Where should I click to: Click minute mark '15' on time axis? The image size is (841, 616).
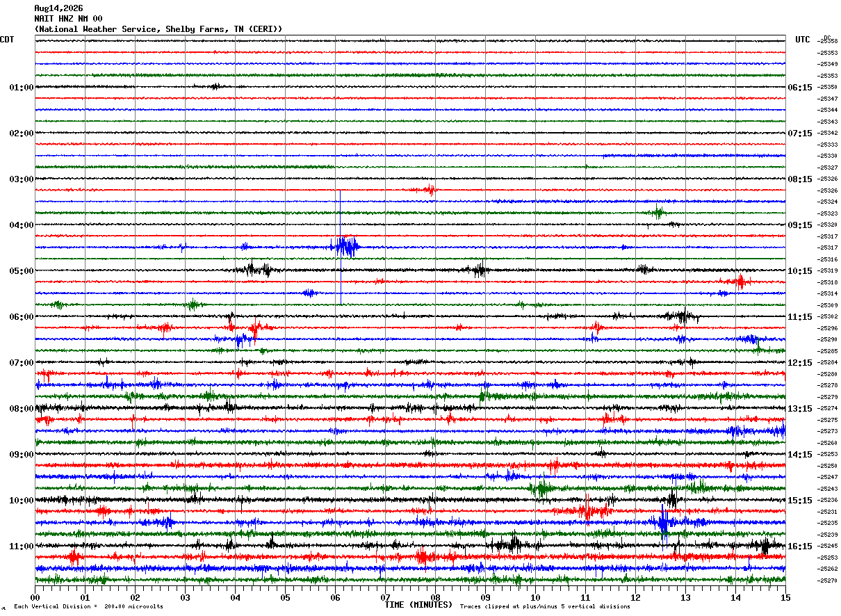tap(785, 597)
